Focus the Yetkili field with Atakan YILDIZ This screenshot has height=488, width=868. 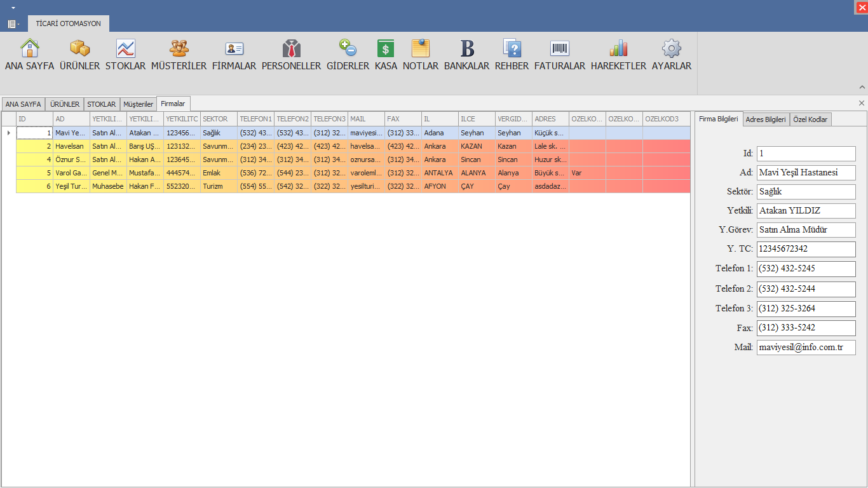tap(806, 211)
